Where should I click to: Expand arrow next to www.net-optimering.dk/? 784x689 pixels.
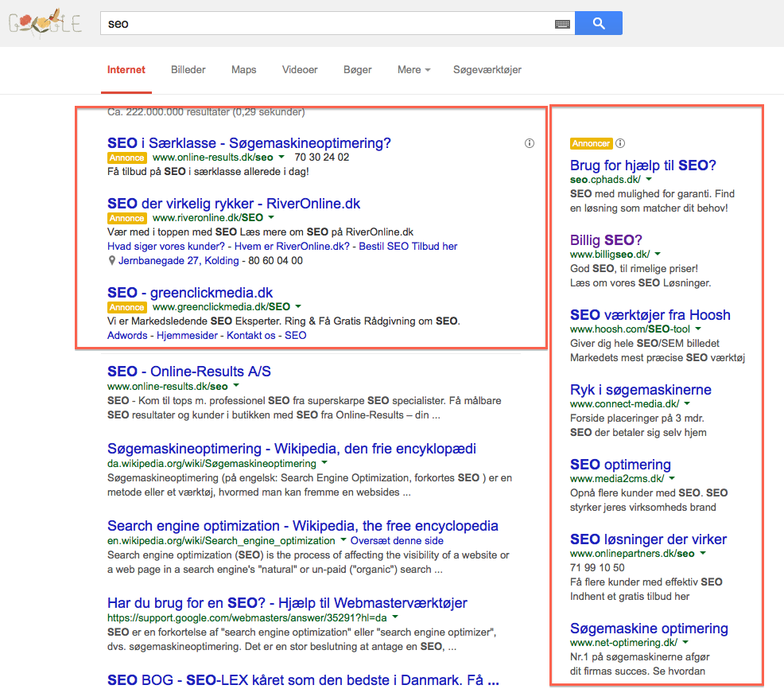(x=685, y=642)
